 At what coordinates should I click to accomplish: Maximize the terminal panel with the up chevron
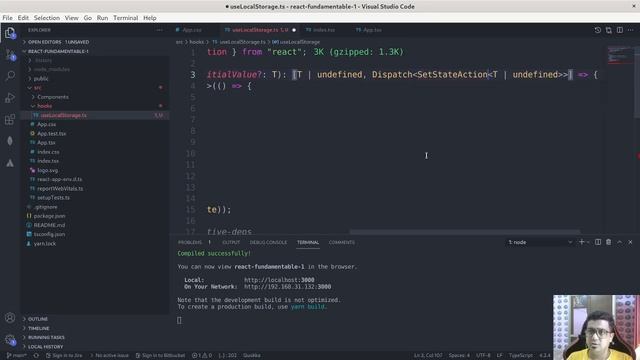click(620, 242)
